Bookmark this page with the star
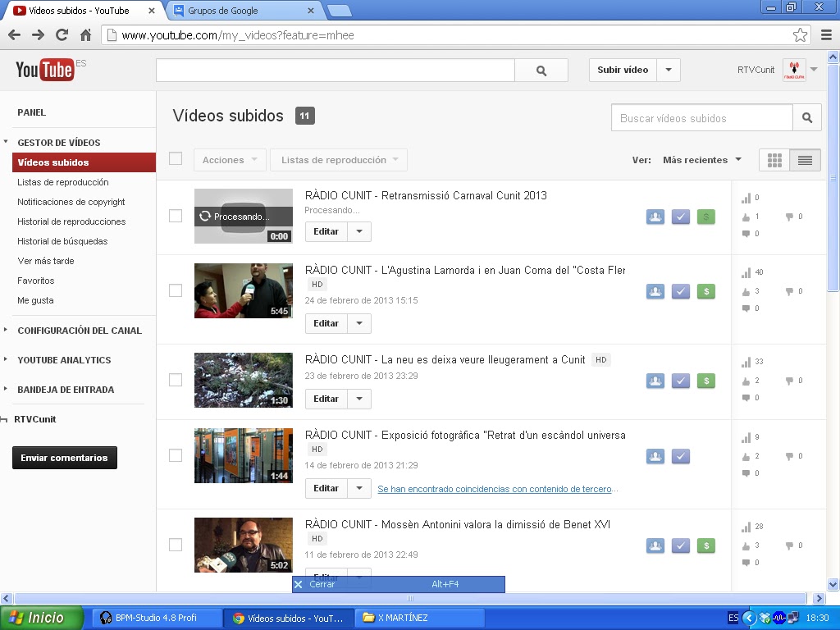840x630 pixels. pos(800,35)
